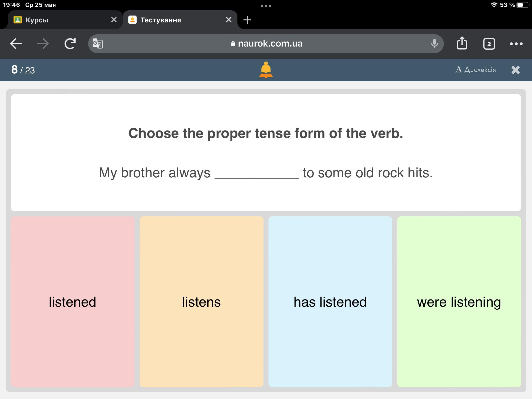Tap the browser back arrow
This screenshot has height=399, width=532.
pyautogui.click(x=16, y=44)
